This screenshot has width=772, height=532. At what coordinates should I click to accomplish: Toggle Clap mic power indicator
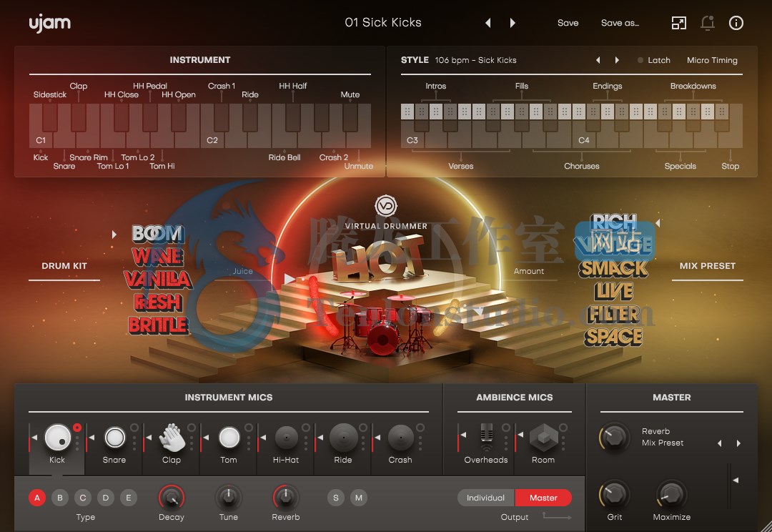point(192,428)
